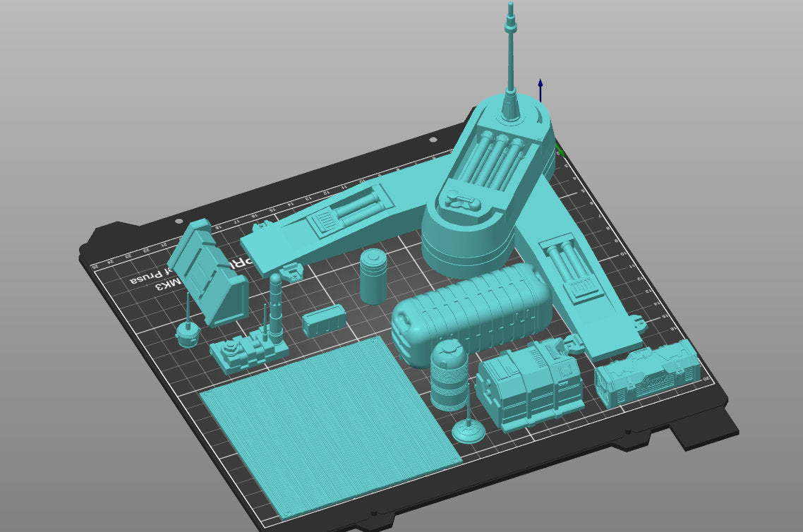Click the triple pipes atop central hub
This screenshot has height=532, width=803.
(495, 162)
